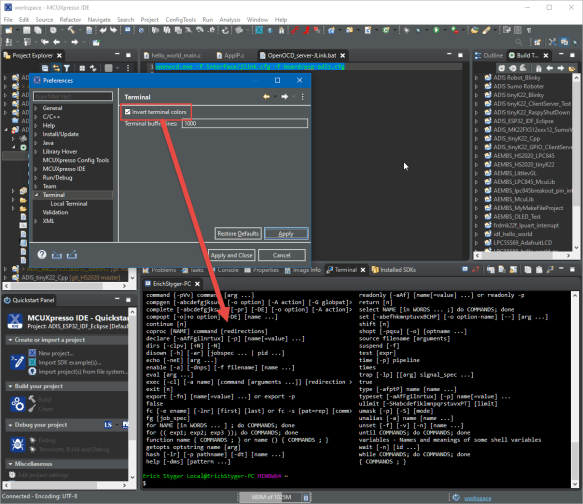Screen dimensions: 583x504
Task: Click Import SDK example(s)... quickstart link
Action: tap(70, 362)
